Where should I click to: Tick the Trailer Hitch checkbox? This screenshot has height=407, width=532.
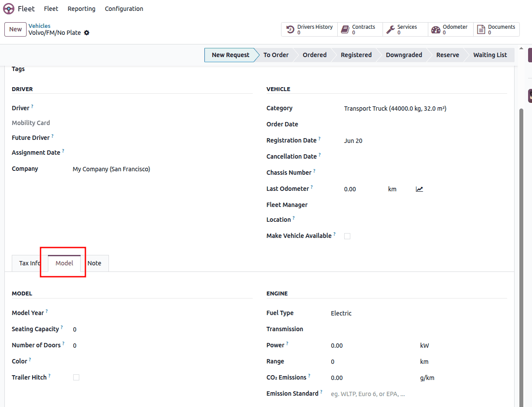76,377
